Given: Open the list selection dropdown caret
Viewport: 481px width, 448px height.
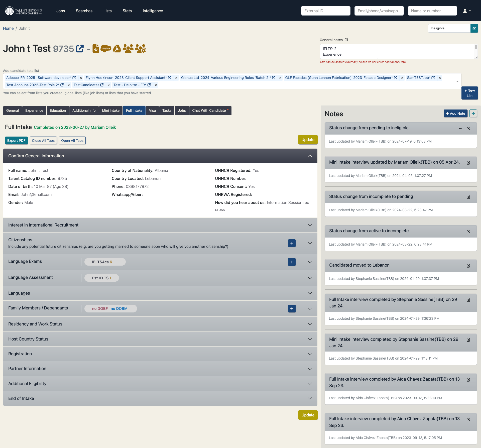Looking at the screenshot, I should tap(457, 81).
